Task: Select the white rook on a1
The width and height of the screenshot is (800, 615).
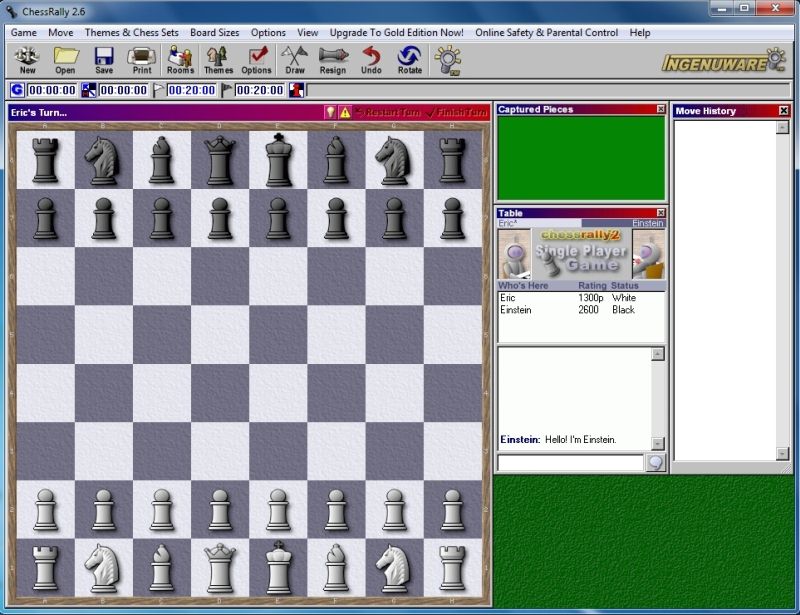Action: [45, 568]
